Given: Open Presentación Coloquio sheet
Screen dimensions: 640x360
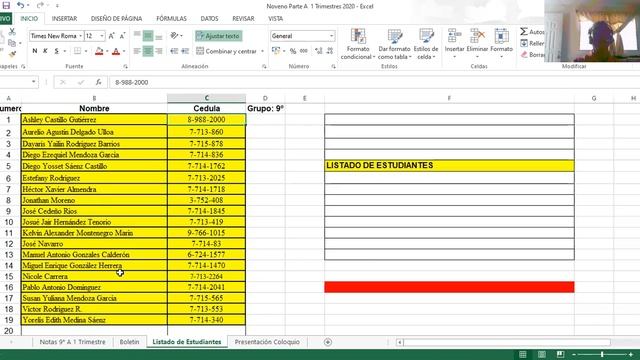Looking at the screenshot, I should tap(267, 342).
